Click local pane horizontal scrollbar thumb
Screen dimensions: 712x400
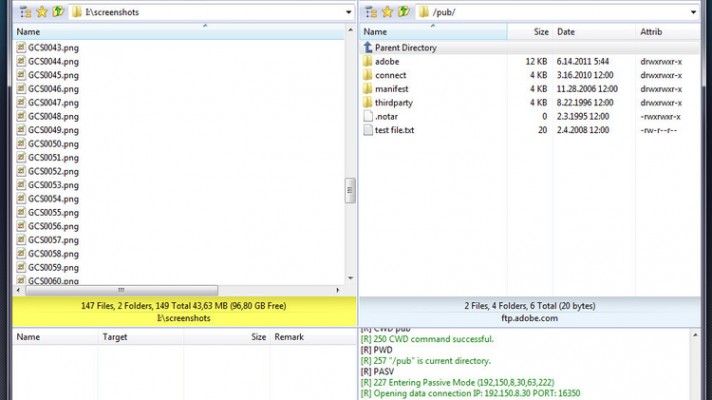[x=121, y=290]
